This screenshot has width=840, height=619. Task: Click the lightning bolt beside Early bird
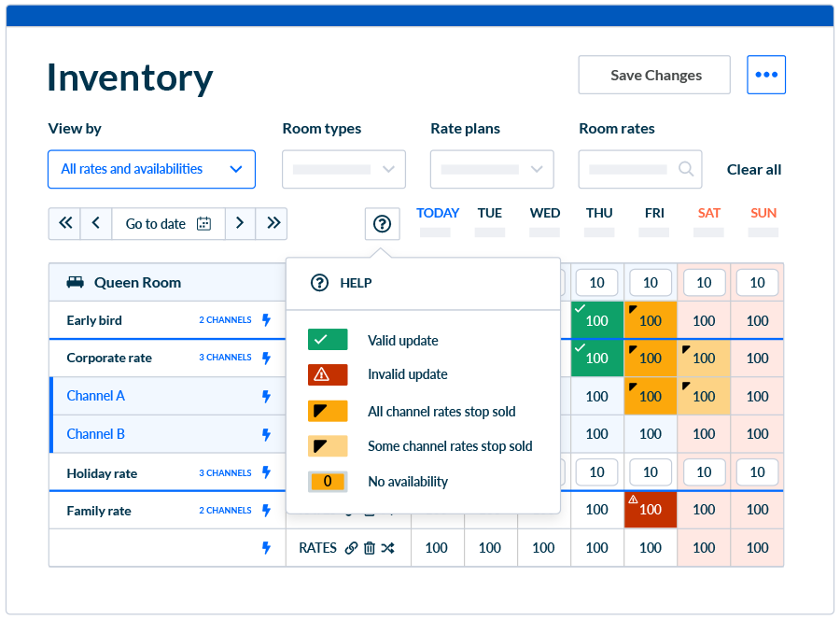pos(266,320)
